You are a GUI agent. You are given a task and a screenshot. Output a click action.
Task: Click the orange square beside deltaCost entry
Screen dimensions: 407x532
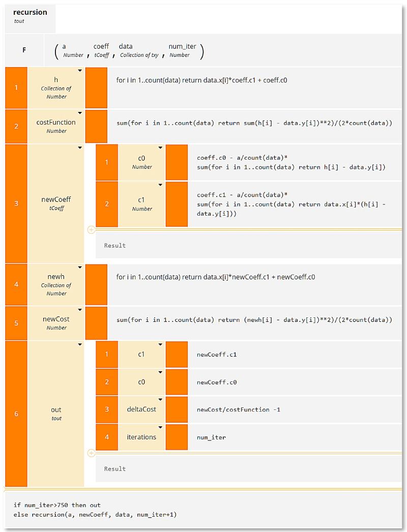click(x=177, y=409)
